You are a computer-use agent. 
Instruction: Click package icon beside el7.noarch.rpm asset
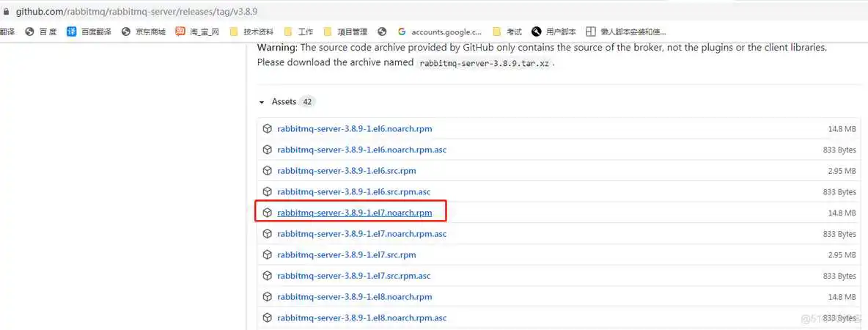[x=268, y=213]
